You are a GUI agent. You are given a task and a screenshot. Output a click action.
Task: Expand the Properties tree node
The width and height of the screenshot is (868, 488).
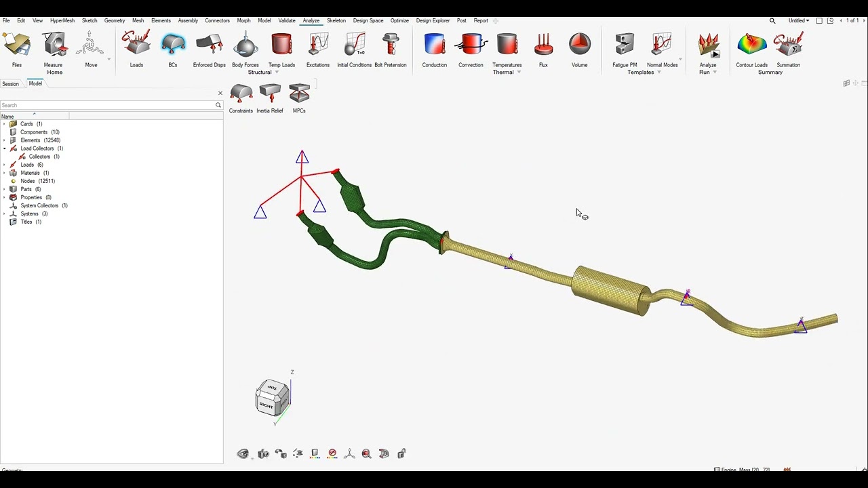point(4,197)
